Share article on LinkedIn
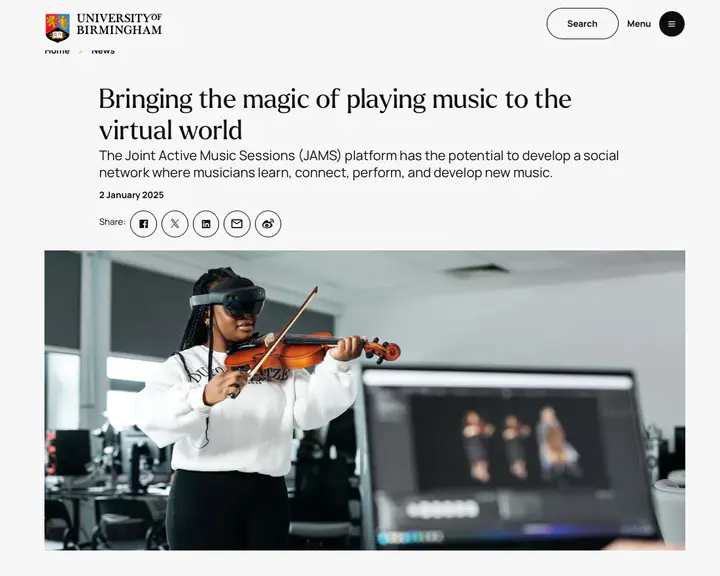The width and height of the screenshot is (720, 576). tap(206, 224)
